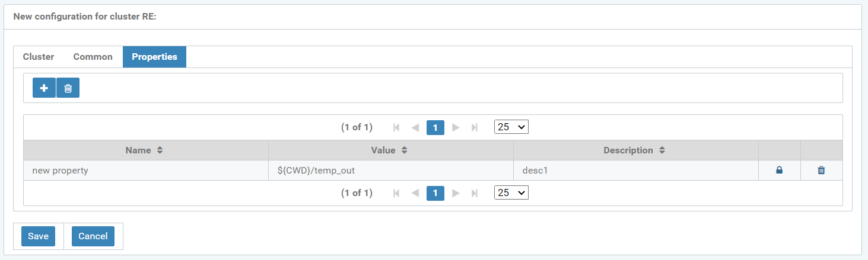Viewport: 868px width, 260px height.
Task: Sort the table by Name column
Action: click(145, 150)
